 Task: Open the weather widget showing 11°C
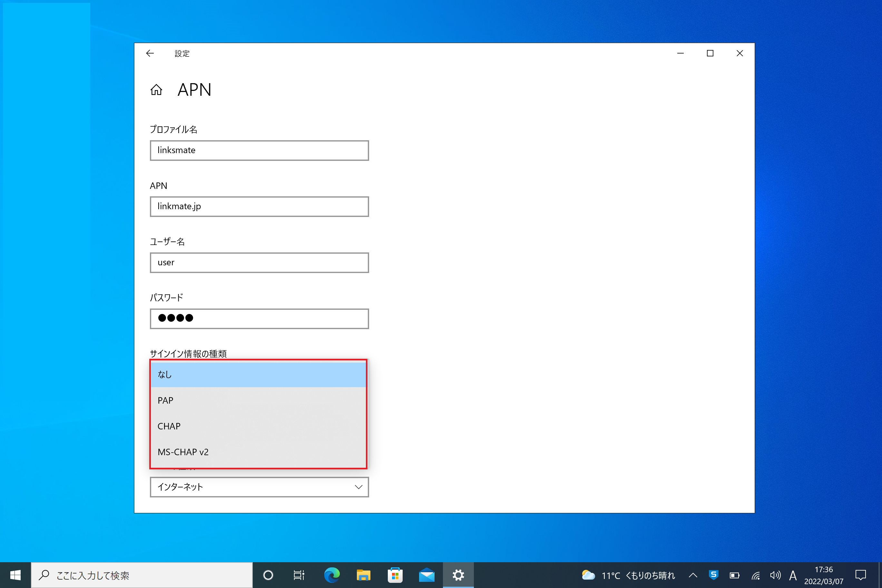(628, 575)
